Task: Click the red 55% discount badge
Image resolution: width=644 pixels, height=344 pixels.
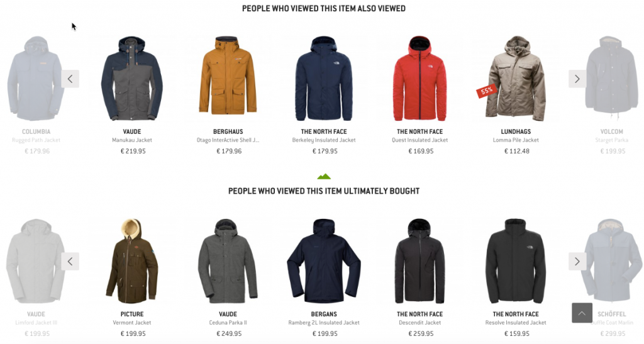Action: [x=487, y=91]
